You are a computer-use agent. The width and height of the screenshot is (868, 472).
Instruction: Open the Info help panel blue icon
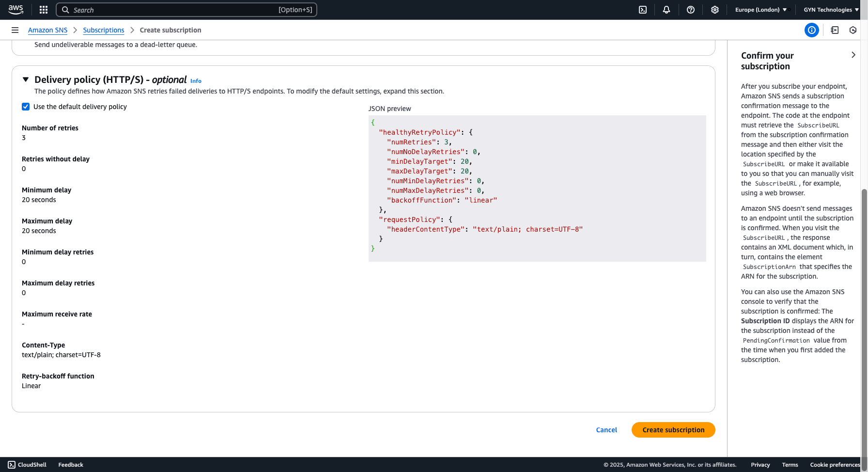point(812,30)
